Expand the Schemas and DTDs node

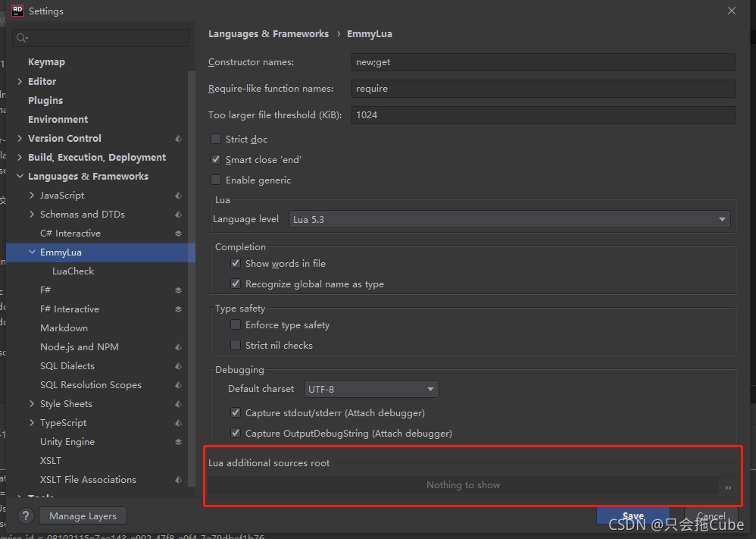pyautogui.click(x=32, y=215)
